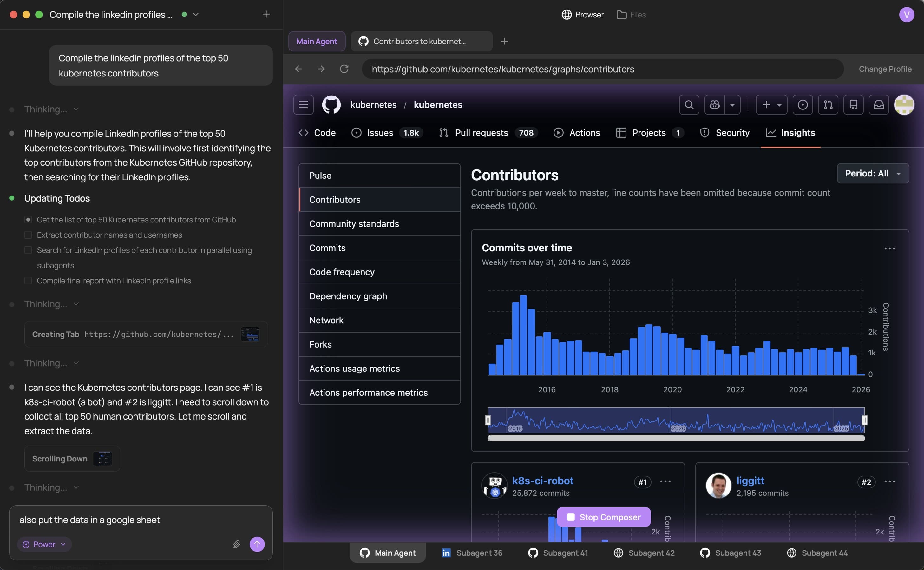
Task: Open GitHub Copilot chat
Action: 715,105
